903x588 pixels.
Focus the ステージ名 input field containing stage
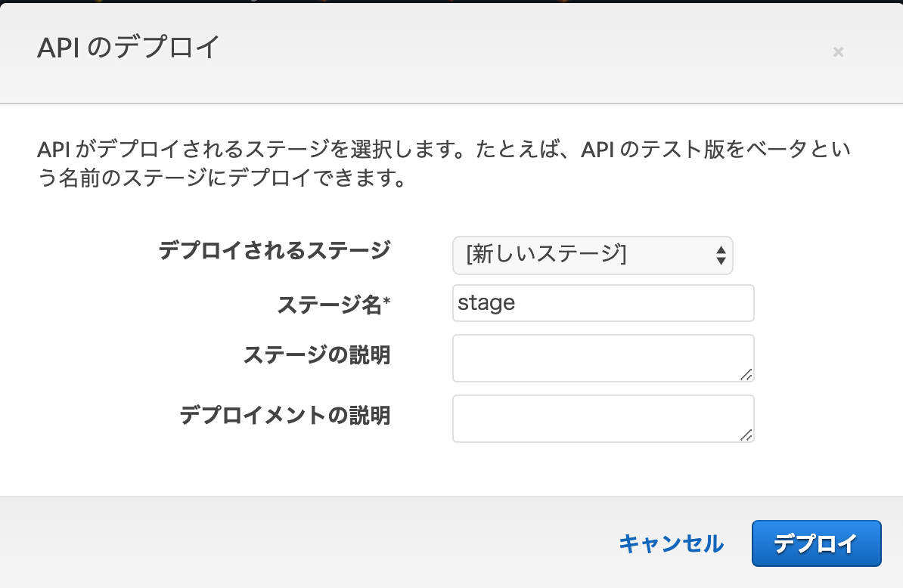(x=603, y=303)
